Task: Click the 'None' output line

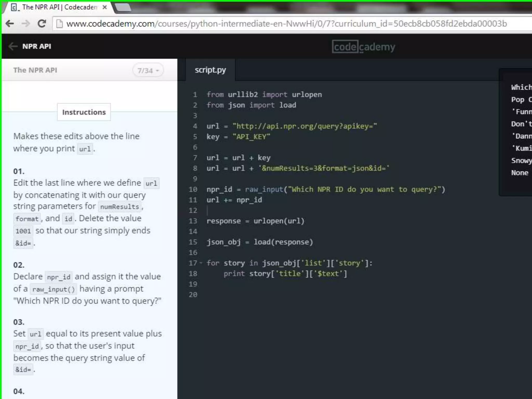Action: pos(520,173)
